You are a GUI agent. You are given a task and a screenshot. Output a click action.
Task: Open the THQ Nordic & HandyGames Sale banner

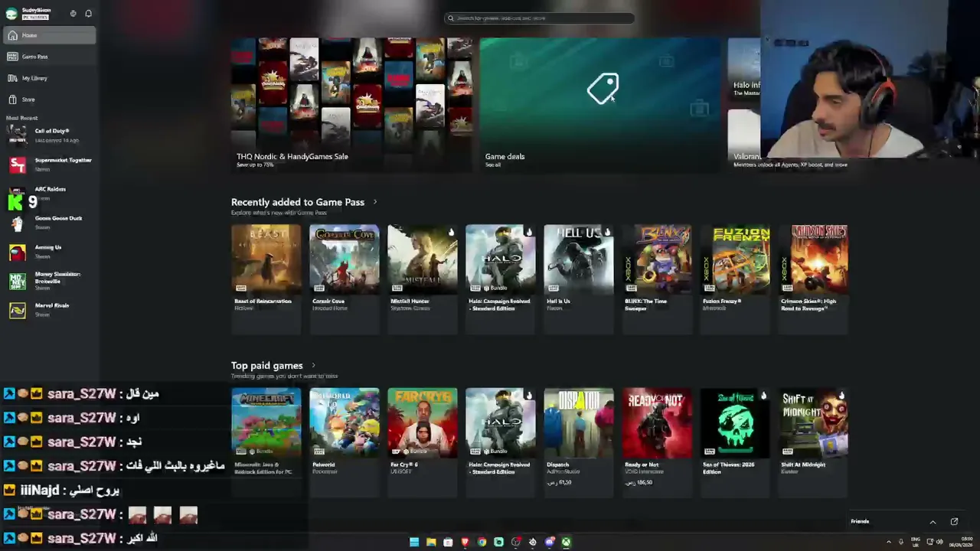[x=352, y=105]
